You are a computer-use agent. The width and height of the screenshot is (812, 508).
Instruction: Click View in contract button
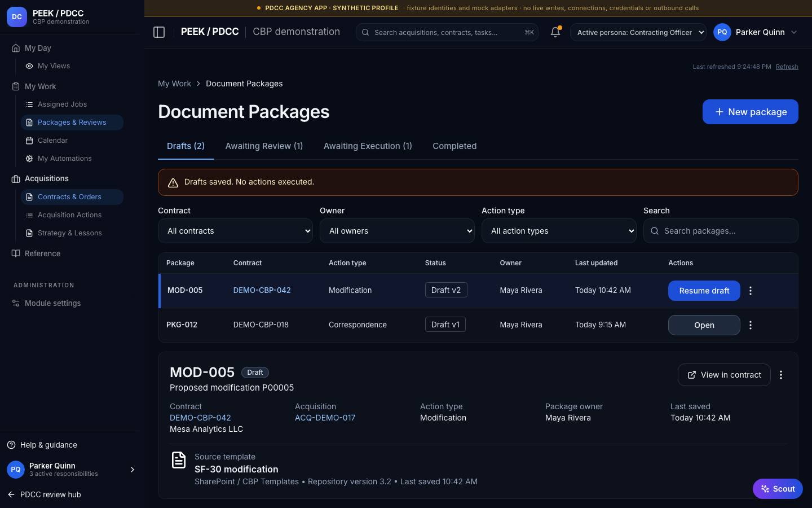pyautogui.click(x=724, y=375)
